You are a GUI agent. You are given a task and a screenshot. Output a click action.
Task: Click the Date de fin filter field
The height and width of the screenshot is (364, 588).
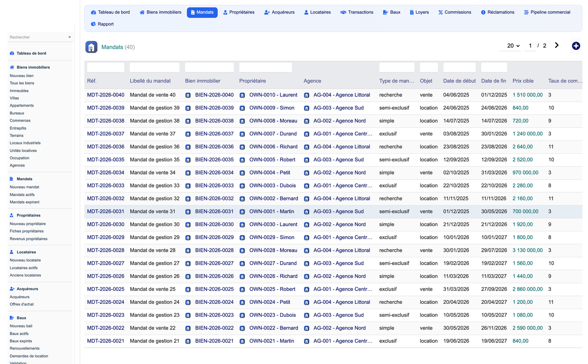pos(494,68)
